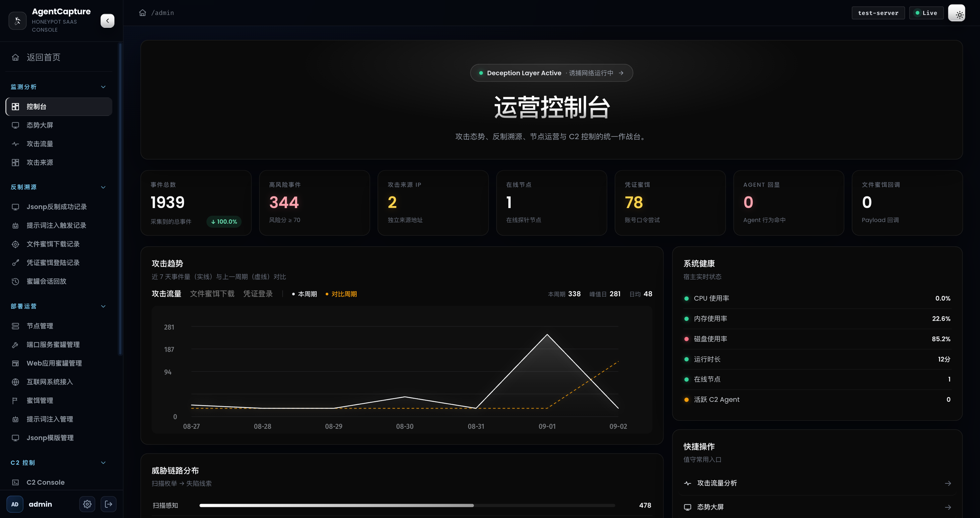Collapse the 反制溯源 section chevron
The image size is (980, 518).
(103, 187)
